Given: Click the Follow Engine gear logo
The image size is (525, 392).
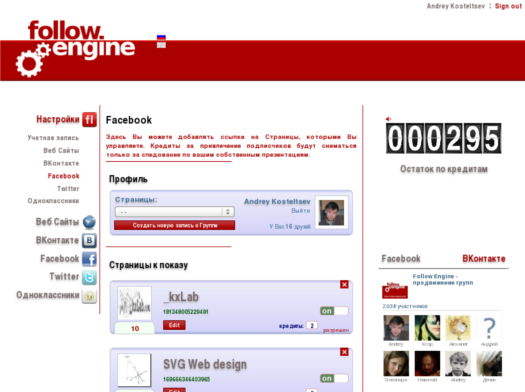Looking at the screenshot, I should [x=76, y=49].
